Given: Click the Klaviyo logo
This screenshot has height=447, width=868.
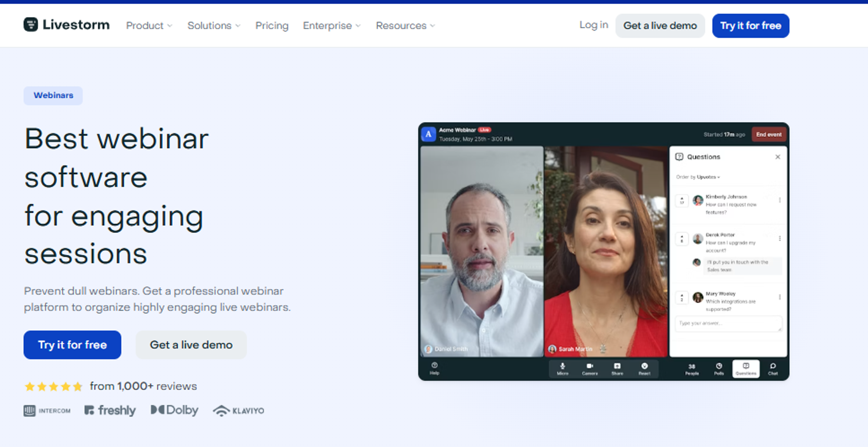Looking at the screenshot, I should [x=238, y=411].
